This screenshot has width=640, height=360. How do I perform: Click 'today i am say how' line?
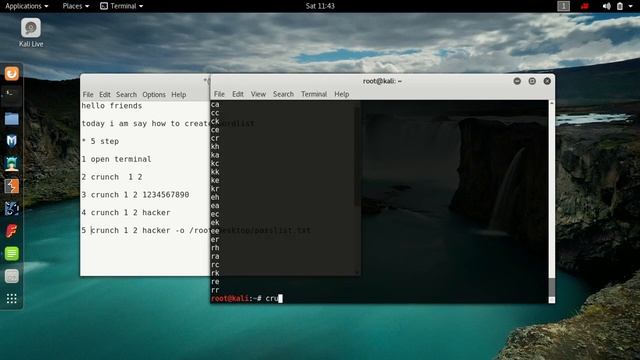point(145,123)
